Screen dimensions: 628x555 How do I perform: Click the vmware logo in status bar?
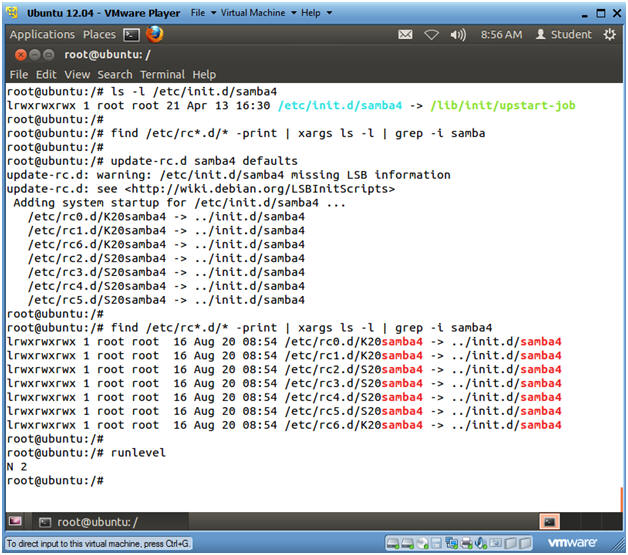pyautogui.click(x=572, y=543)
